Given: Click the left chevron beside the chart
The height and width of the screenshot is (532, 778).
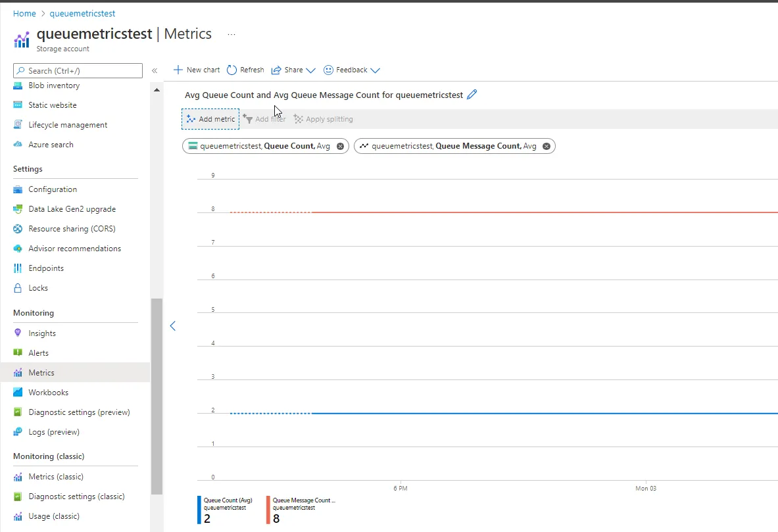Looking at the screenshot, I should tap(173, 326).
